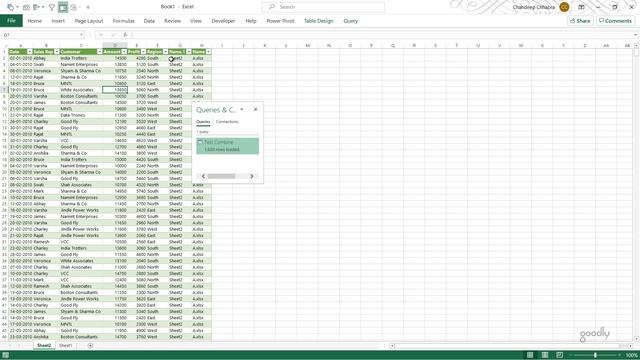Click the highlighted table icon in Quick Access Toolbar

click(x=63, y=7)
